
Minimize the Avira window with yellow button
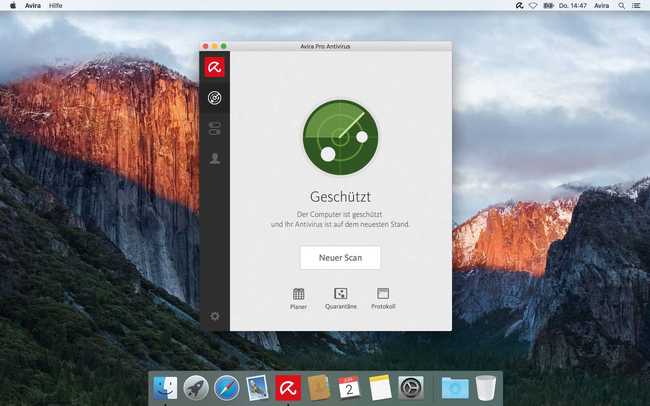(x=214, y=46)
